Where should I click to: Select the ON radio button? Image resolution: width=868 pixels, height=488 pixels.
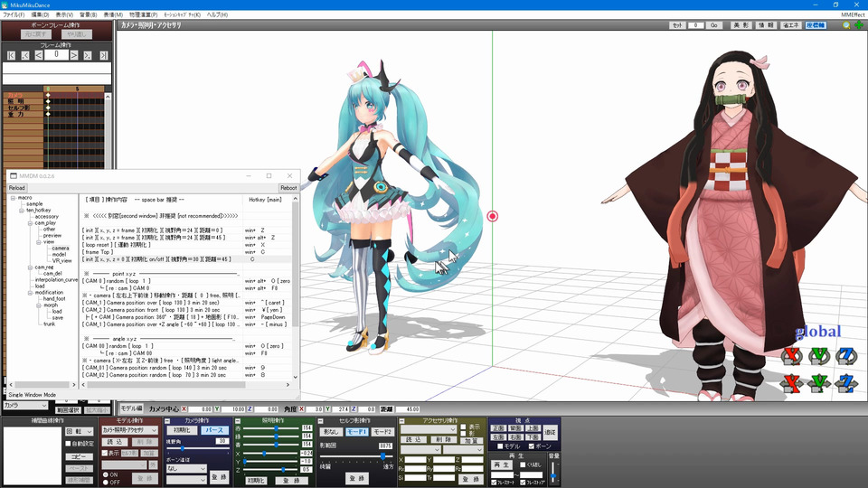click(106, 474)
